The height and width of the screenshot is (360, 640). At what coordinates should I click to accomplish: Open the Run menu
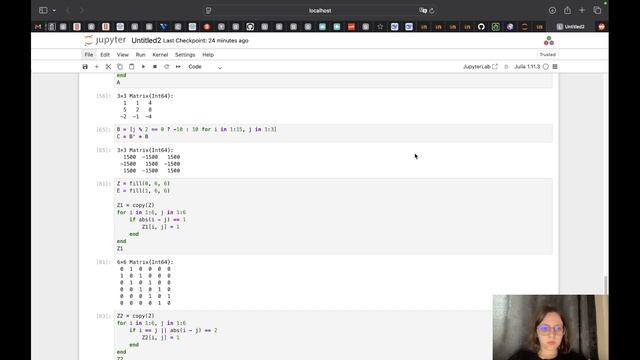pos(140,55)
